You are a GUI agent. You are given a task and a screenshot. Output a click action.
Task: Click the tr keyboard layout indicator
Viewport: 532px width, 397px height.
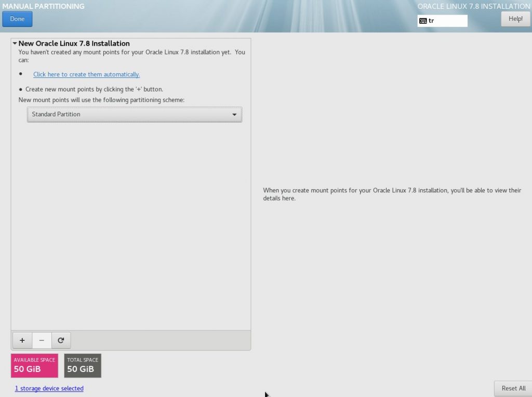pos(443,21)
